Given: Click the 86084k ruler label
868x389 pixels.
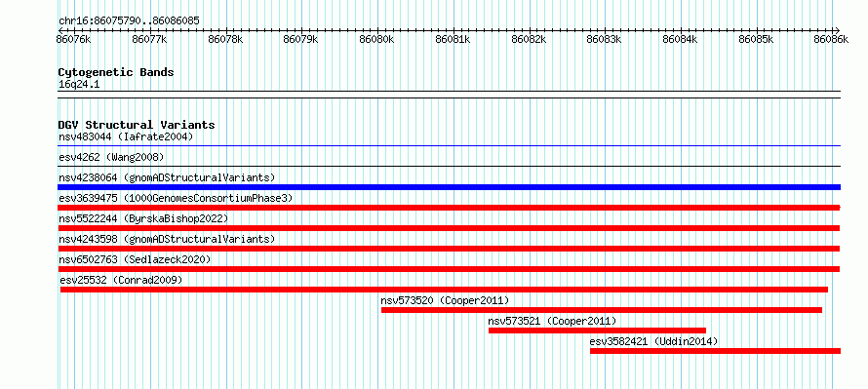Looking at the screenshot, I should (x=680, y=39).
